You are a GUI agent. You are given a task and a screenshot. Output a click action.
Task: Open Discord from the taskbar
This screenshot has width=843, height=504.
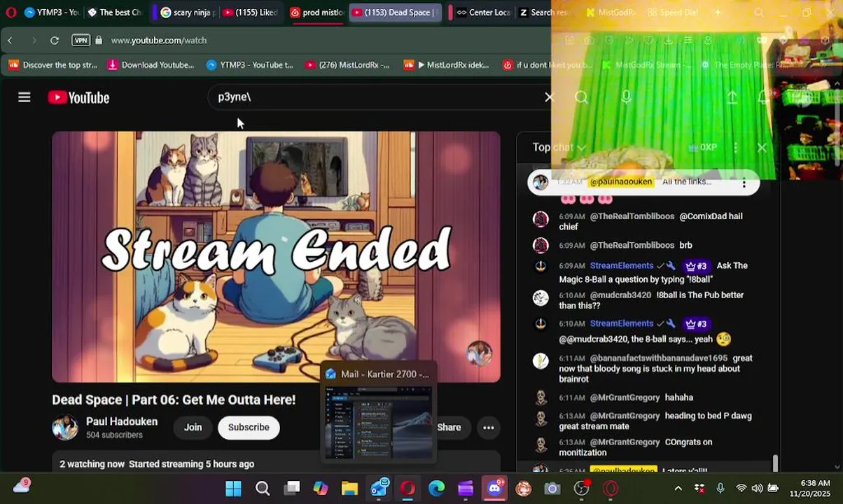[x=495, y=488]
